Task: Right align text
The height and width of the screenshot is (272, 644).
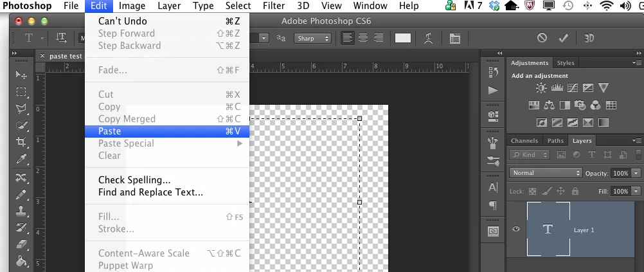Action: 379,38
